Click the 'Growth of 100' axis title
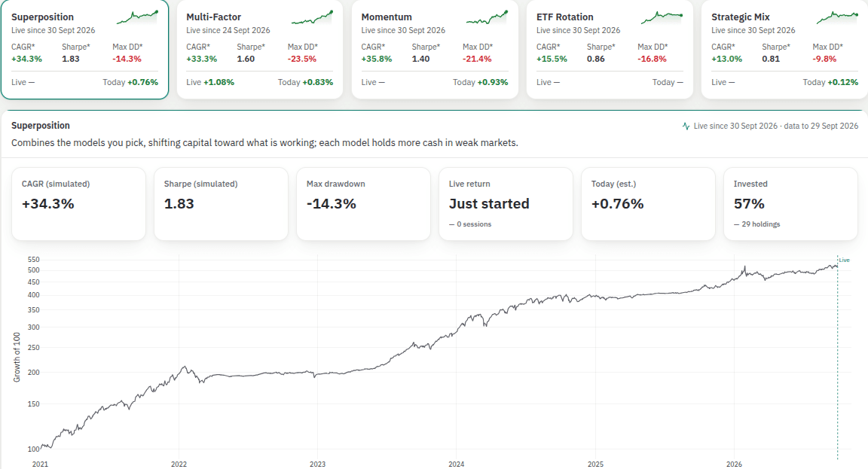Screen dimensions: 868x469 [17, 358]
